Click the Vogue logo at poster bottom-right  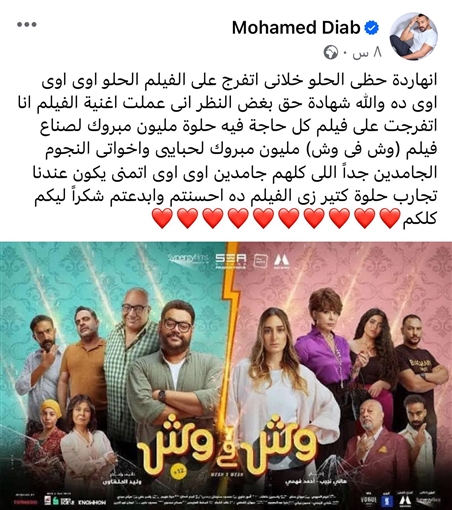pos(370,500)
